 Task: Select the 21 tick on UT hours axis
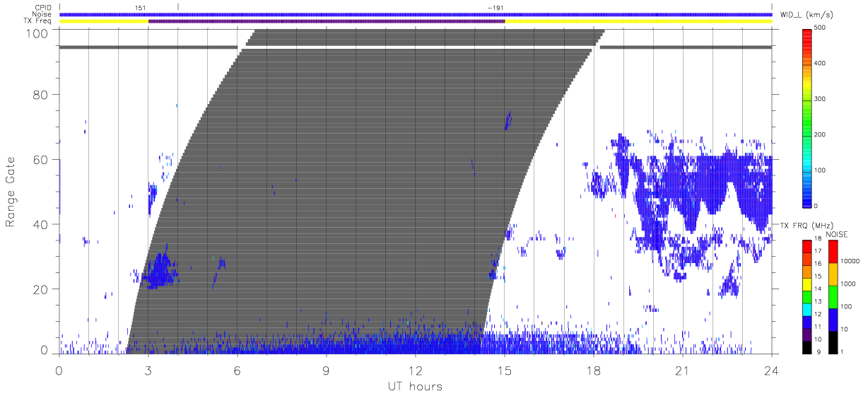coord(682,370)
